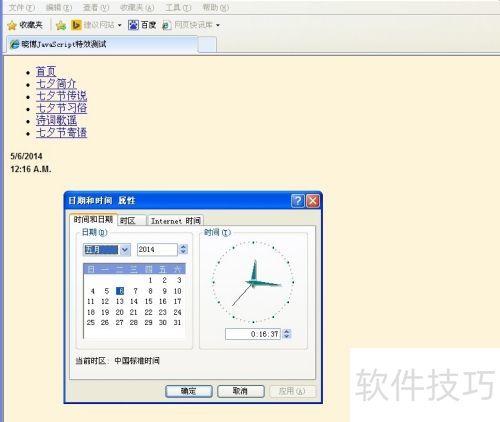
Task: Click the year spinner arrows
Action: (183, 249)
